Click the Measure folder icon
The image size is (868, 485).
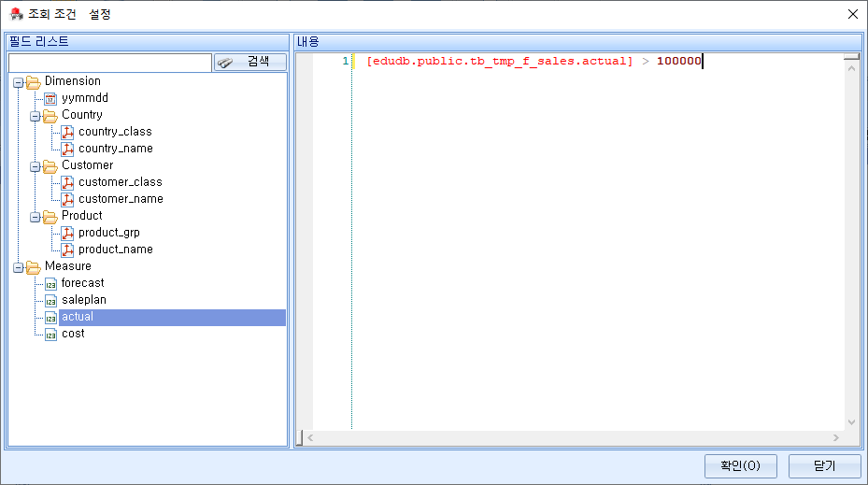tap(34, 267)
